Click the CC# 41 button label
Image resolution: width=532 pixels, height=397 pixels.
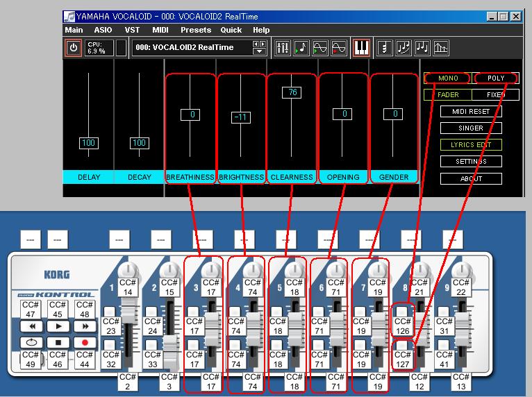point(444,360)
